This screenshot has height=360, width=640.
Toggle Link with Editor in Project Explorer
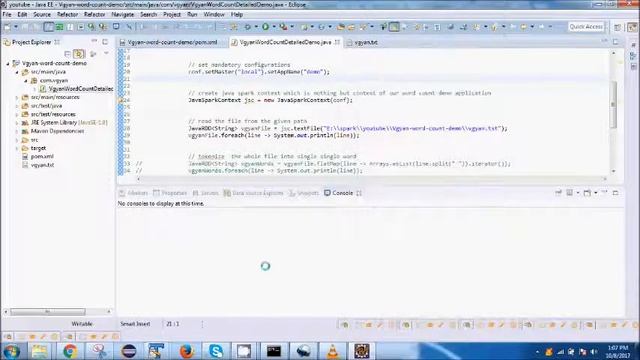pyautogui.click(x=79, y=53)
